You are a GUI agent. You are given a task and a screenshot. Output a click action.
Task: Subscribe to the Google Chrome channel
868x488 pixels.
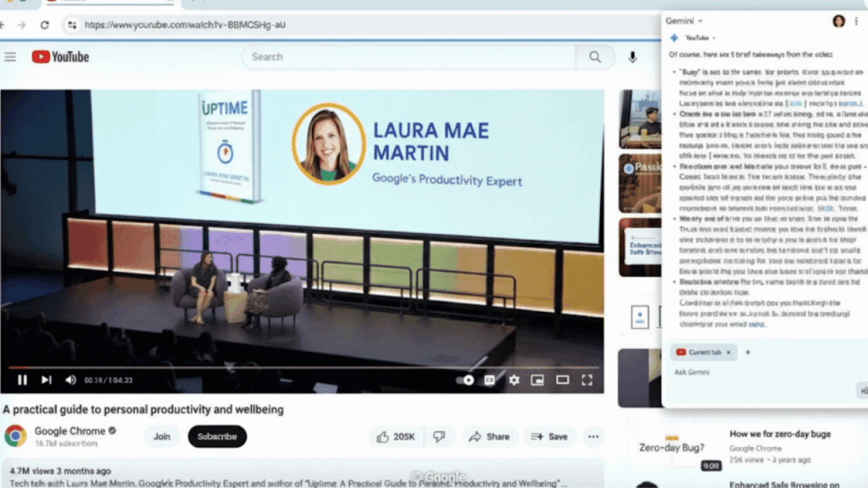(x=217, y=436)
